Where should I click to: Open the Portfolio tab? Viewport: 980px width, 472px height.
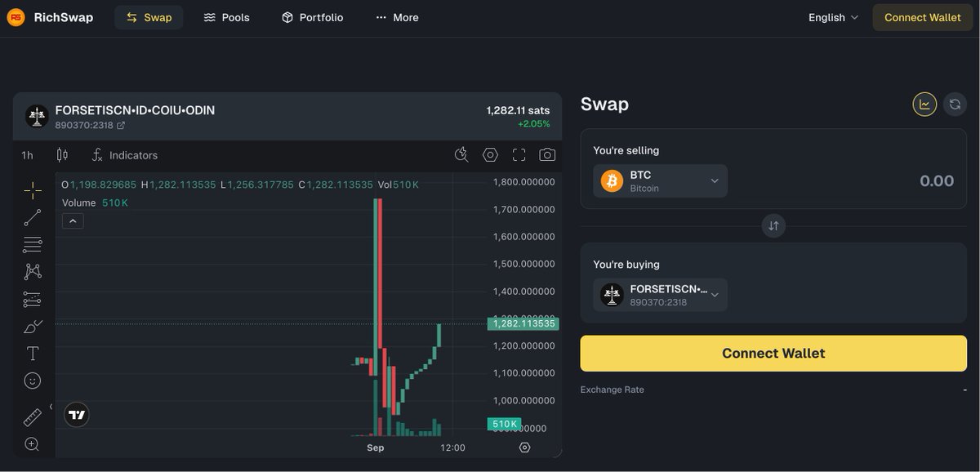point(313,17)
